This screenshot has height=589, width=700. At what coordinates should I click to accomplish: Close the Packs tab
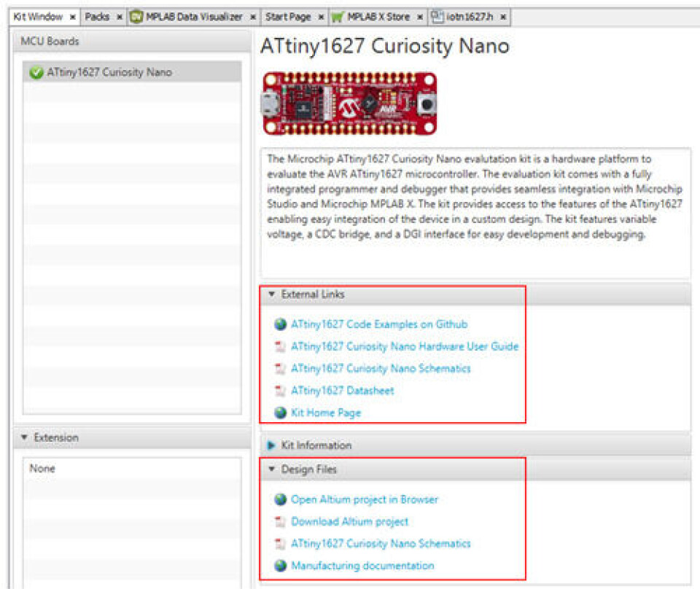tap(120, 17)
